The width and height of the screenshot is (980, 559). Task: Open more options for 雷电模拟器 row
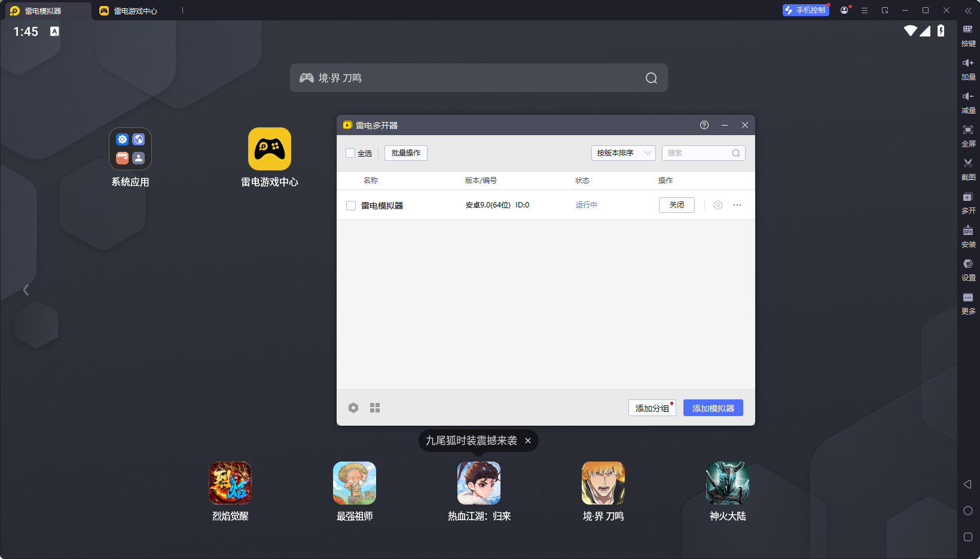pyautogui.click(x=737, y=205)
